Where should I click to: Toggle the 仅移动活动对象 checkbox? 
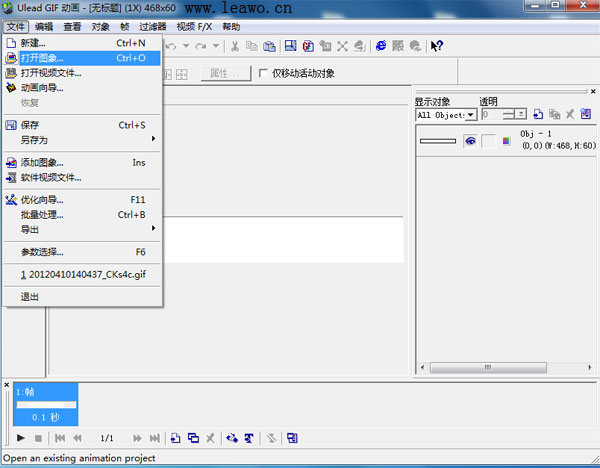point(263,73)
